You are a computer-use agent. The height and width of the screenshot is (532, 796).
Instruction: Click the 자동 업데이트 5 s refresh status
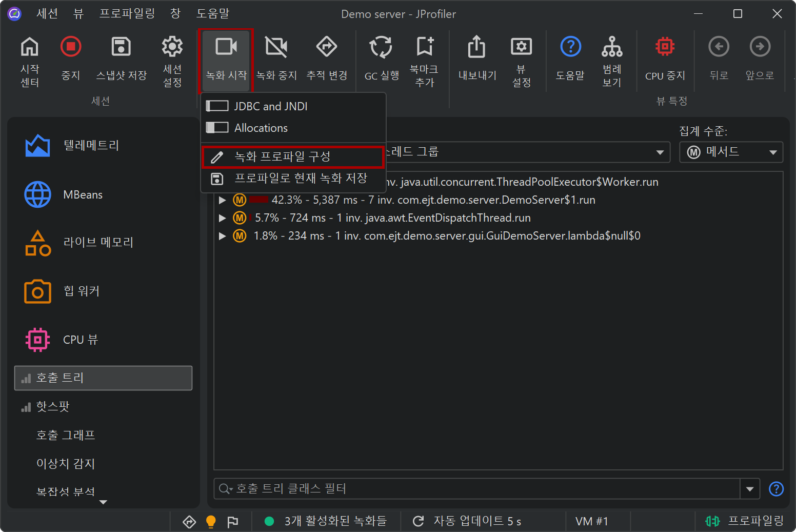468,521
